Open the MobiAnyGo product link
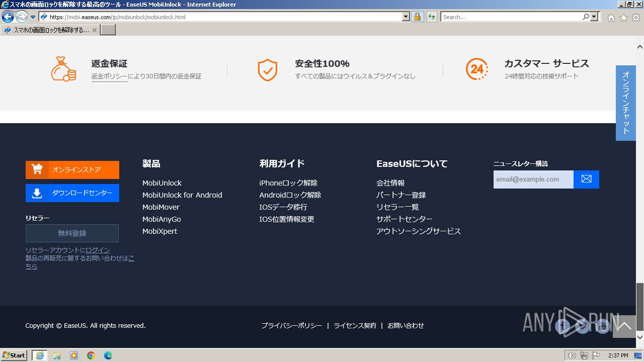Viewport: 644px width, 362px height. [162, 219]
